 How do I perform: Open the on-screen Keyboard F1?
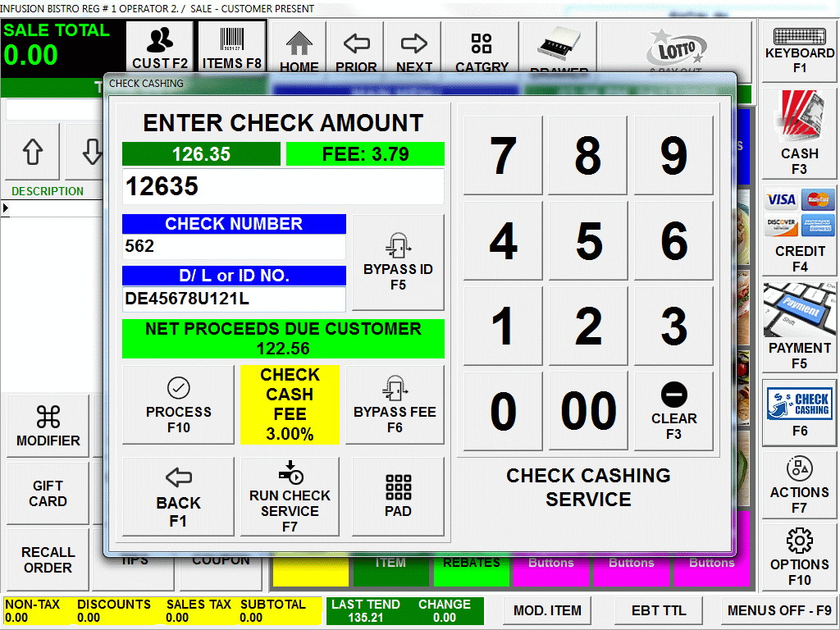coord(799,50)
